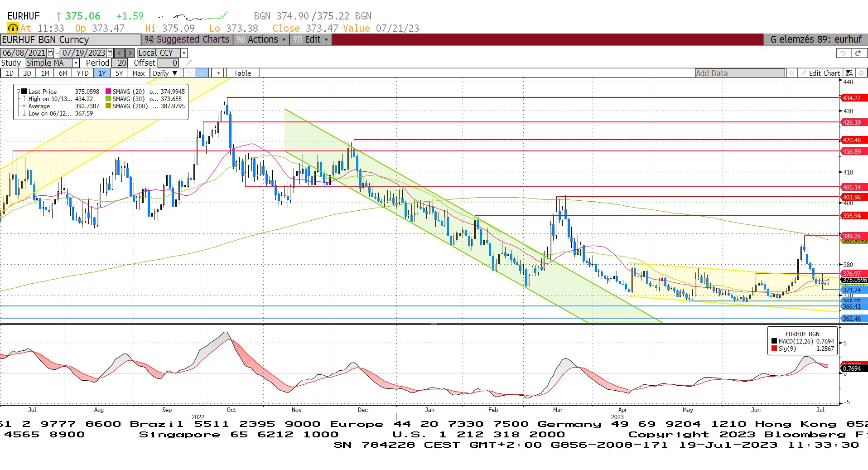The image size is (868, 470).
Task: Click the blue 371.74 support label
Action: click(x=854, y=290)
